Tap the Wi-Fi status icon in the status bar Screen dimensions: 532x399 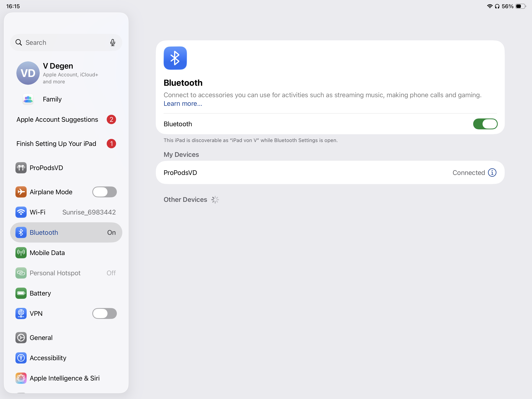pos(490,6)
